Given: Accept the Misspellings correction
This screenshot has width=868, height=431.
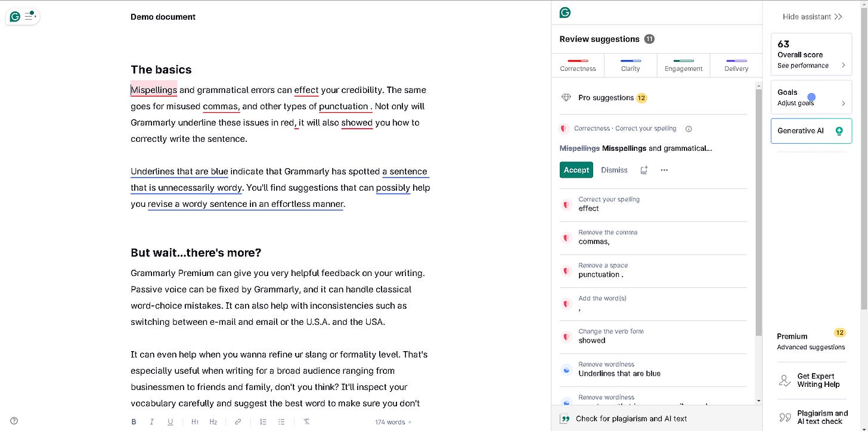Looking at the screenshot, I should tap(576, 170).
